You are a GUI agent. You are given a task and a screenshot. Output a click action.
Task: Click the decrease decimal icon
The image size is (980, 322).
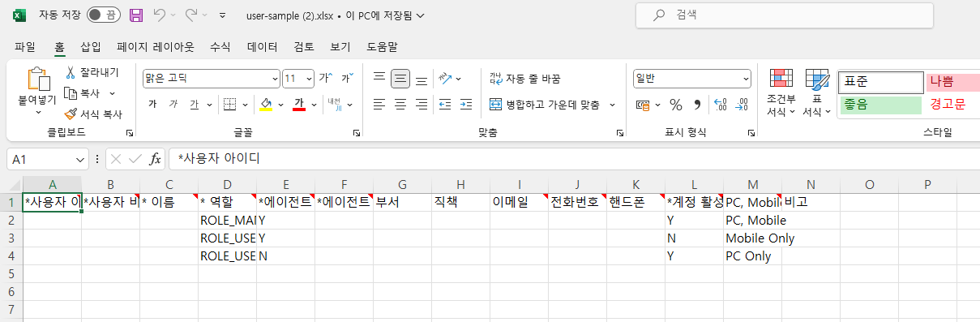tap(742, 105)
